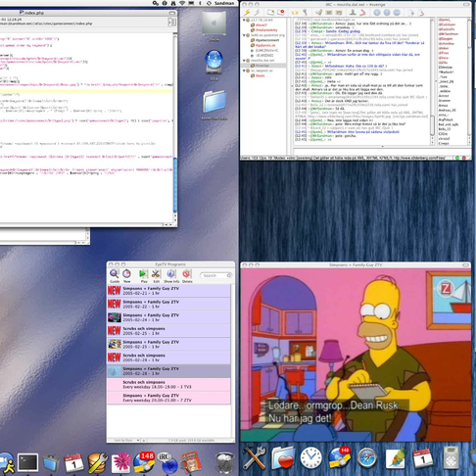Image resolution: width=476 pixels, height=476 pixels.
Task: Open the Guide magnifier in EyeTV Programs
Action: coord(114,274)
